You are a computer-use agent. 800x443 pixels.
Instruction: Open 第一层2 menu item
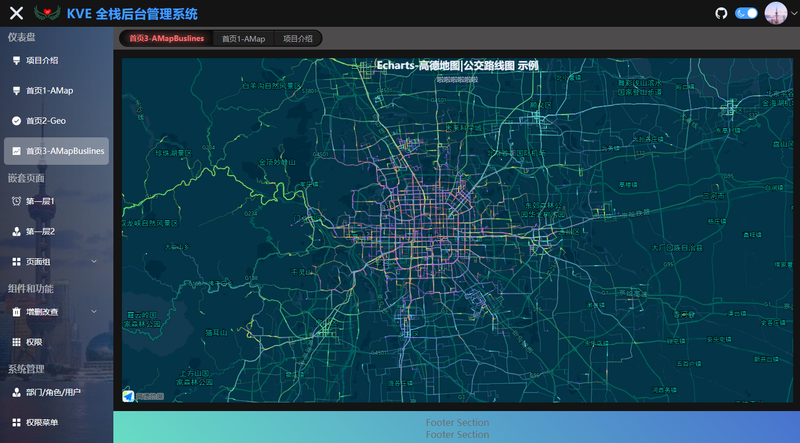click(x=56, y=231)
